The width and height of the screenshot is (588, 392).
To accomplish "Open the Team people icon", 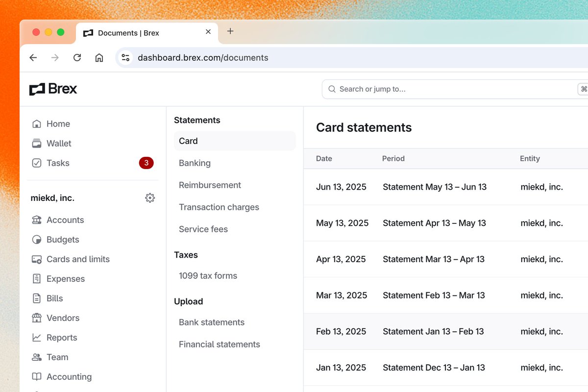I will tap(37, 357).
